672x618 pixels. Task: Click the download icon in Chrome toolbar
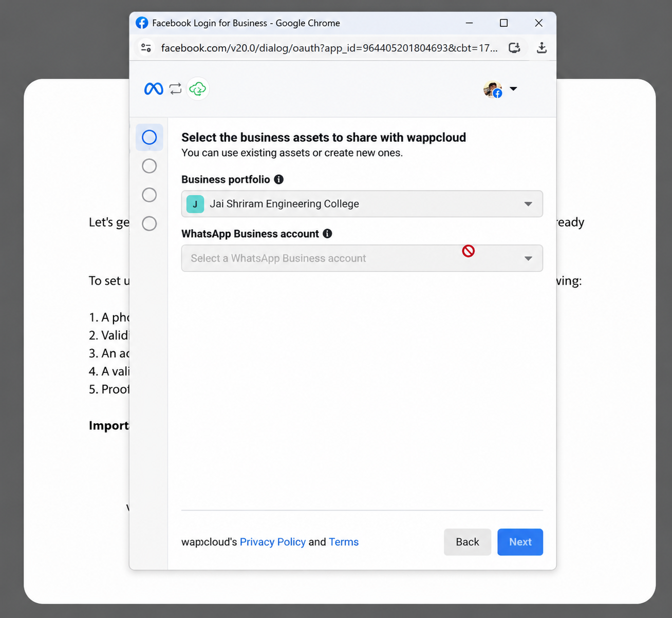coord(542,48)
